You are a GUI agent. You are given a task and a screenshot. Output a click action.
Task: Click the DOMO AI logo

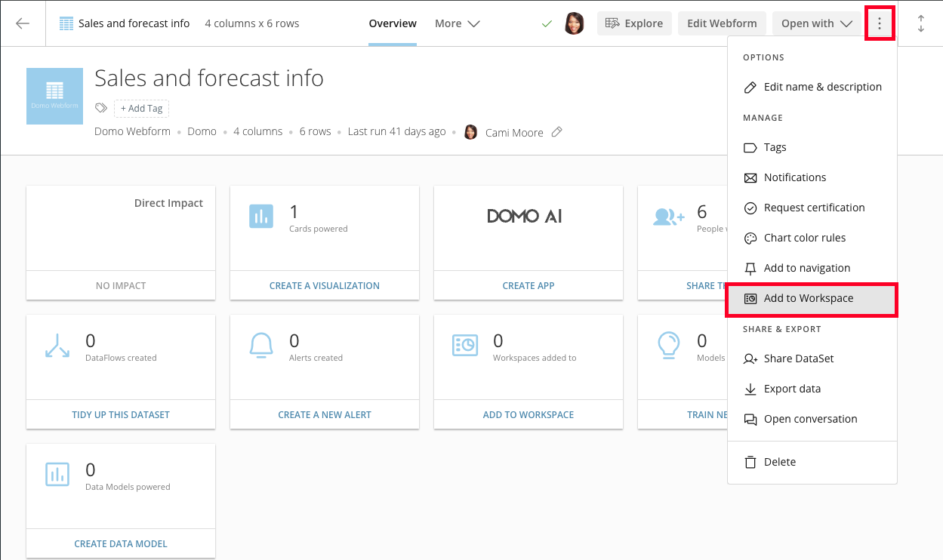tap(525, 217)
